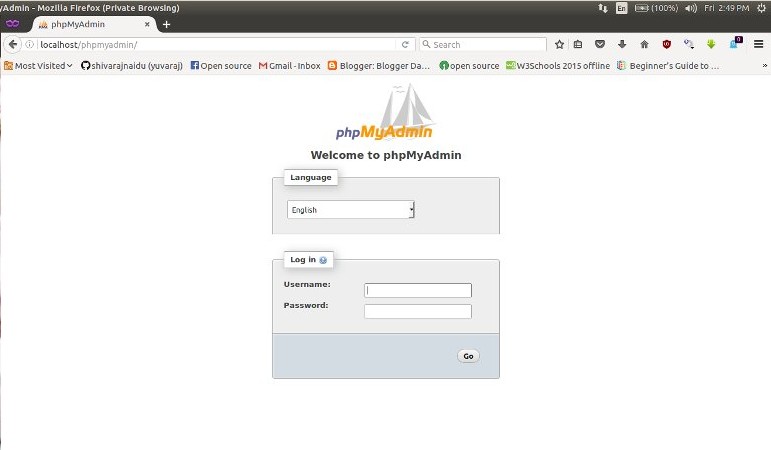Close the phpMyAdmin tab
771x450 pixels.
coord(147,24)
